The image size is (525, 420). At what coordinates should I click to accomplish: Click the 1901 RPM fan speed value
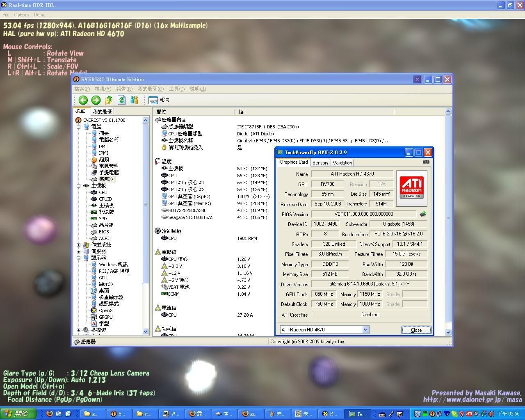point(247,238)
